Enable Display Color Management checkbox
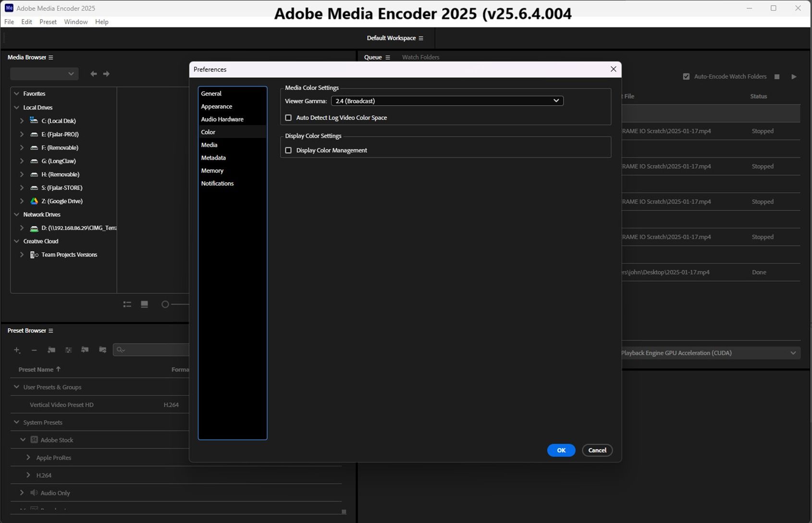Image resolution: width=812 pixels, height=523 pixels. 288,150
